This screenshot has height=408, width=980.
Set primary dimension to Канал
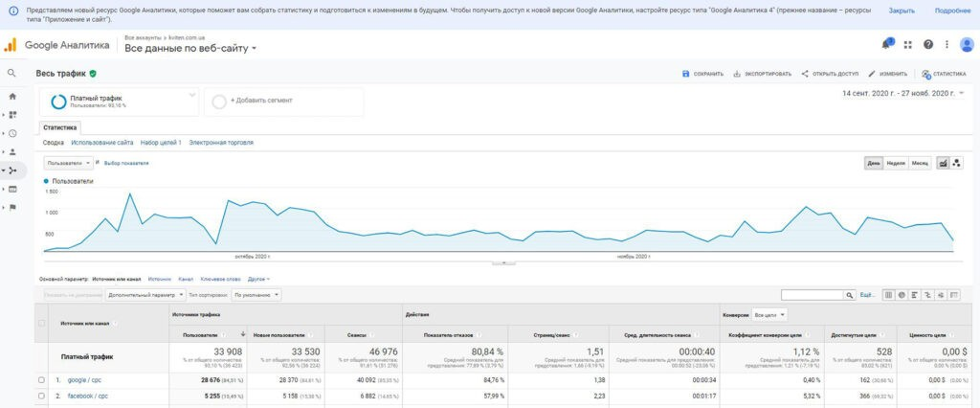coord(186,279)
